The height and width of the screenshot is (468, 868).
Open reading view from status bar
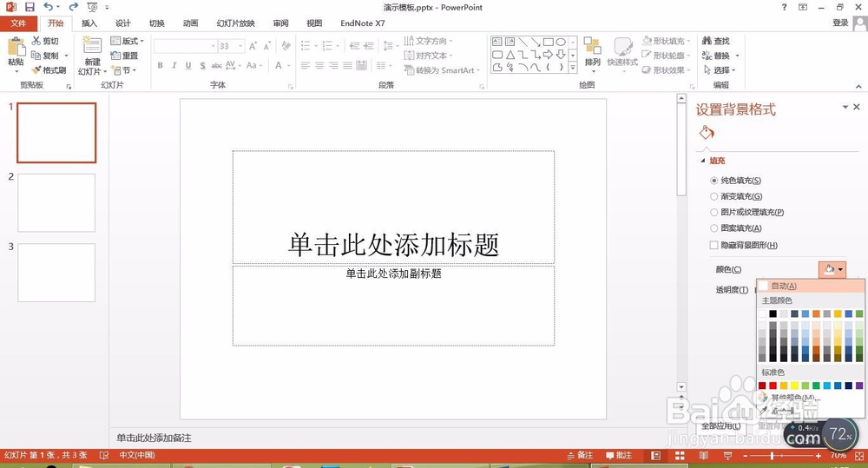(704, 455)
